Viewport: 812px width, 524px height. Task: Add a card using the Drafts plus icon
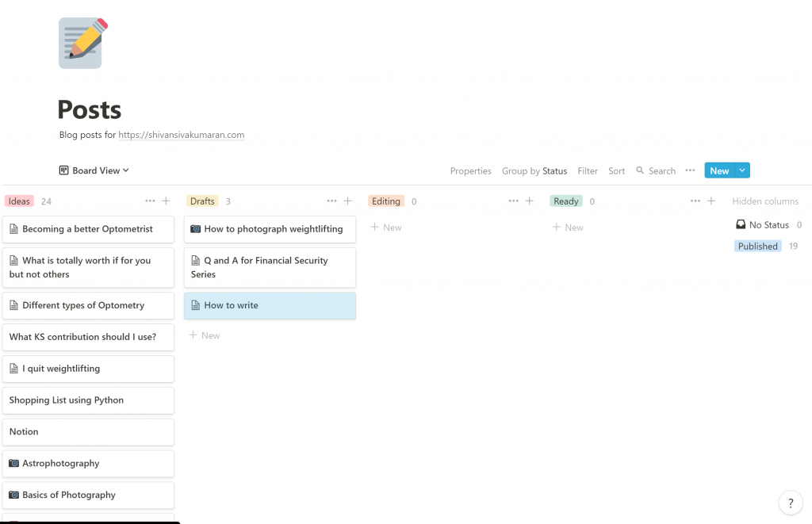(347, 201)
